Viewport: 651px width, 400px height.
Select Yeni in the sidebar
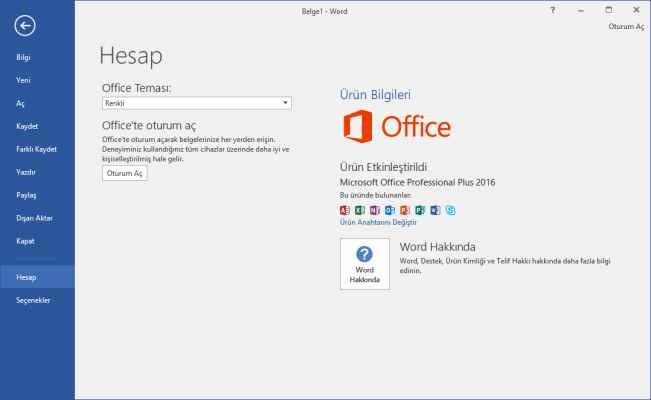point(23,80)
